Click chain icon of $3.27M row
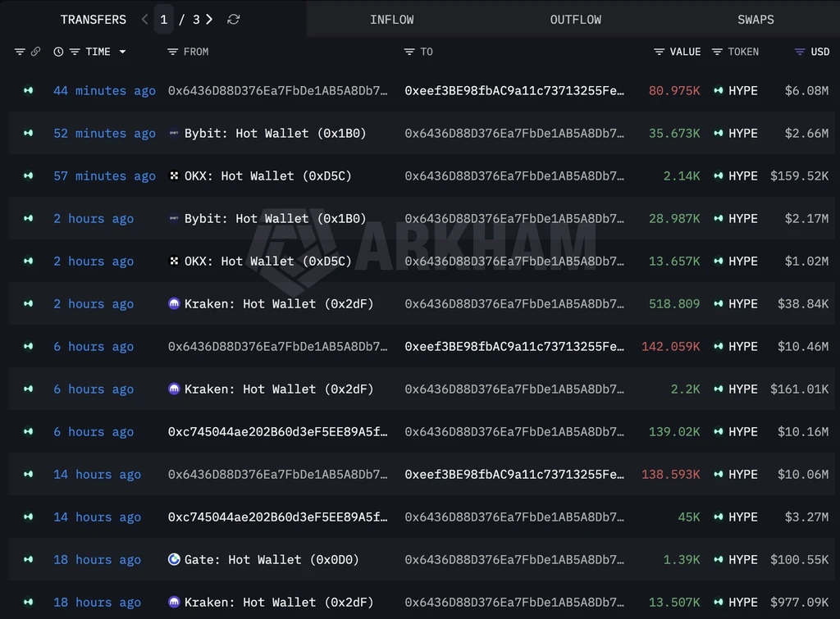Image resolution: width=840 pixels, height=619 pixels. (29, 517)
